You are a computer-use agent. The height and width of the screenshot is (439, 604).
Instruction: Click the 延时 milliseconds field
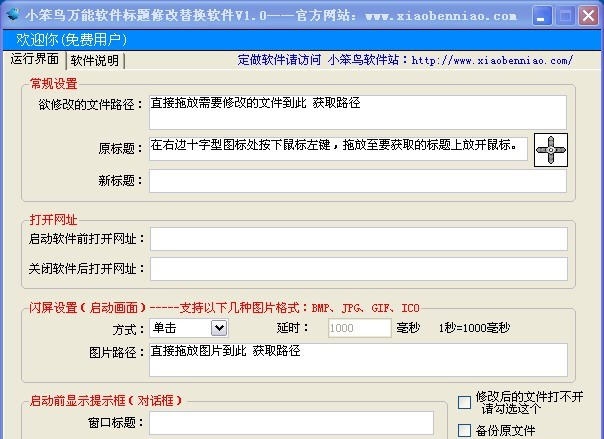pyautogui.click(x=360, y=328)
